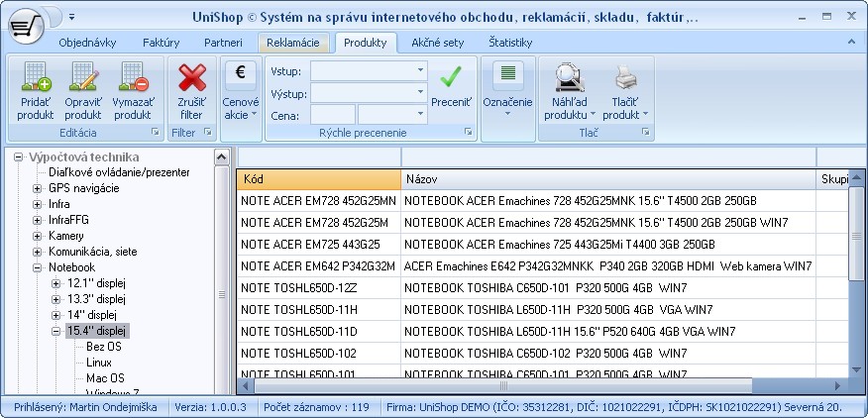Expand the Kamery node
The width and height of the screenshot is (868, 418).
(x=37, y=237)
